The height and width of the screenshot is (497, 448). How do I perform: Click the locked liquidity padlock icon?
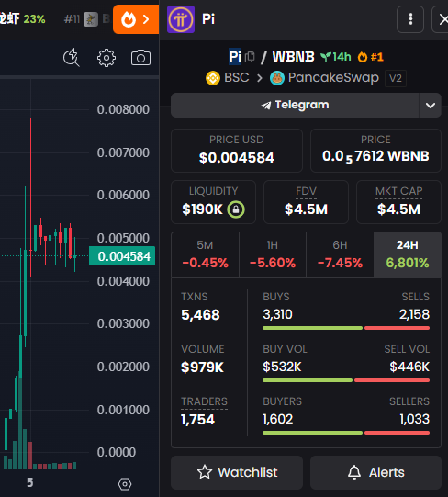(236, 209)
